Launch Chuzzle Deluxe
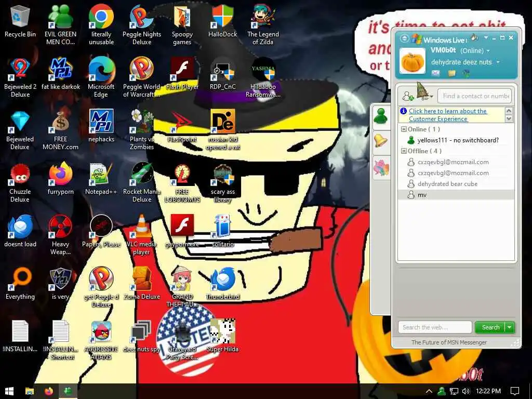The image size is (532, 399). coord(20,182)
